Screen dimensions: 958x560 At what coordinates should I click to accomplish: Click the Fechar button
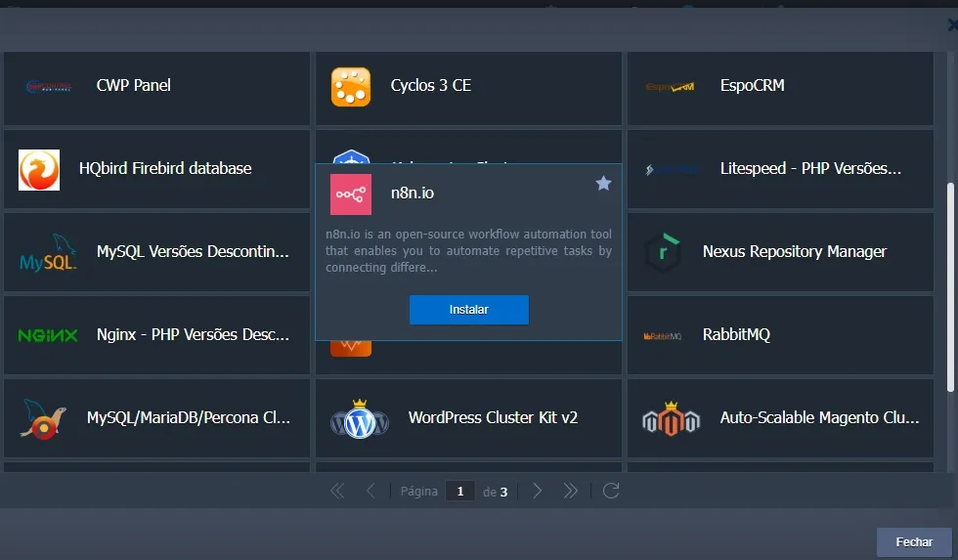click(x=913, y=541)
